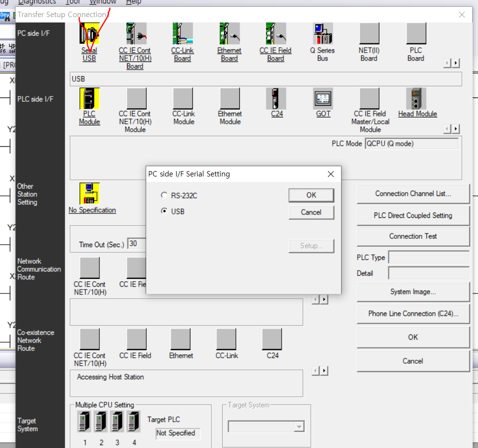Run the Connection Test
This screenshot has width=478, height=448.
point(413,236)
